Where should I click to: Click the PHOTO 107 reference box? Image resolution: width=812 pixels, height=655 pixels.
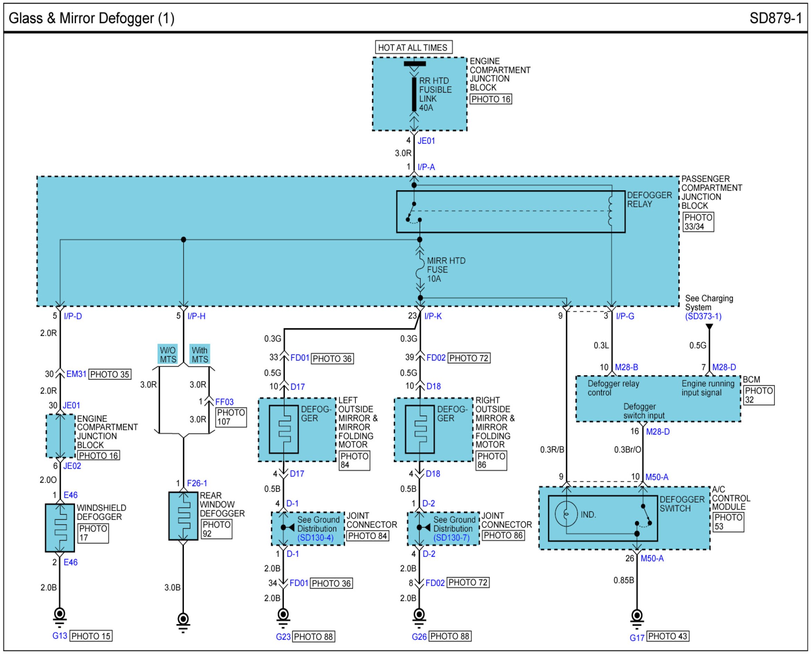point(231,417)
